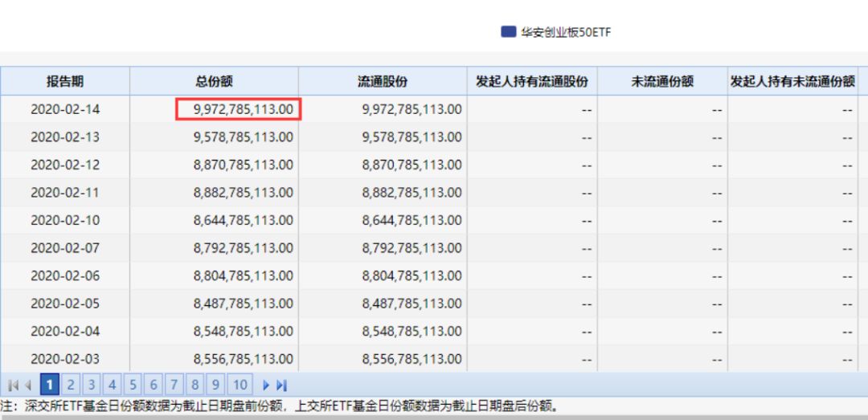
Task: Open page 5 of the table
Action: pyautogui.click(x=133, y=384)
